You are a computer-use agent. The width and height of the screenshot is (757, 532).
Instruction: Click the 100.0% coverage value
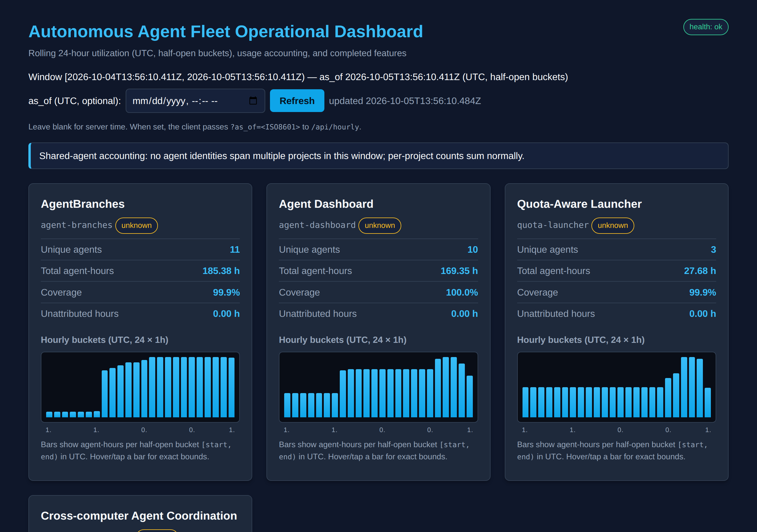point(462,292)
